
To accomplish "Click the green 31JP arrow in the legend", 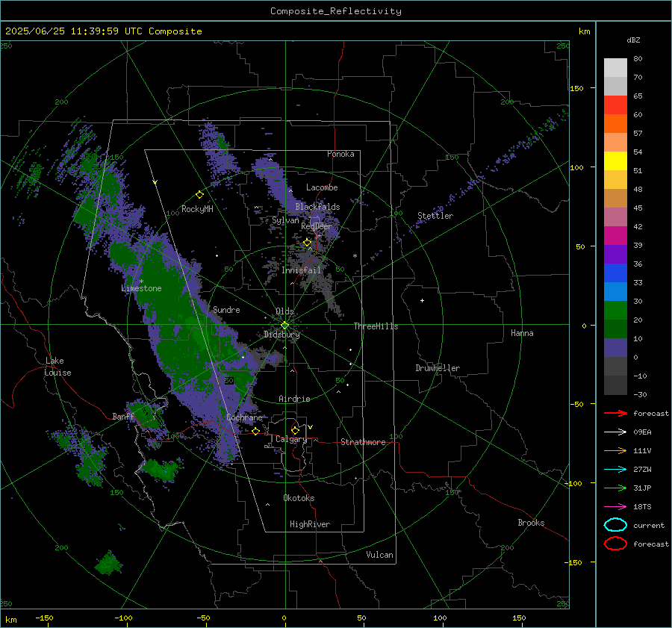I will [615, 488].
